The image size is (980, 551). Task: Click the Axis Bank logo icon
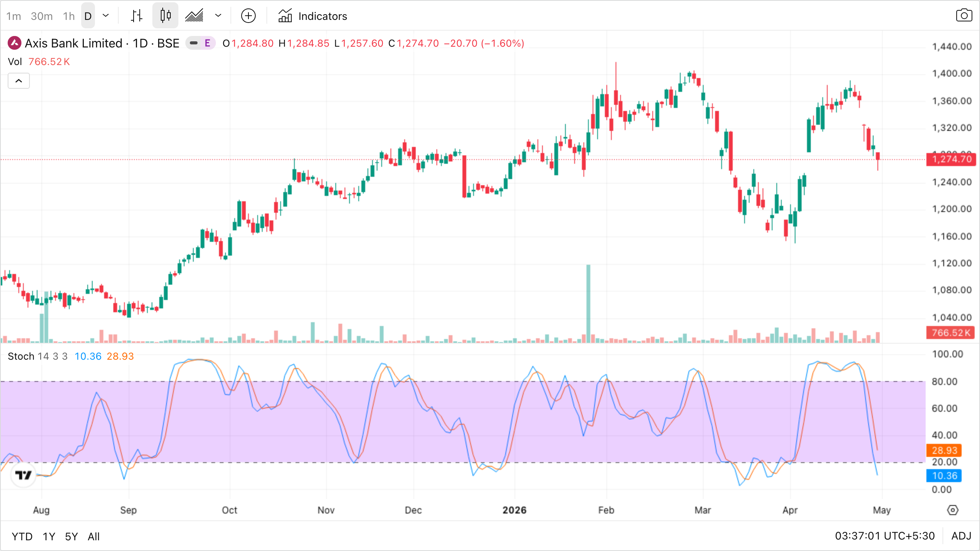tap(15, 43)
